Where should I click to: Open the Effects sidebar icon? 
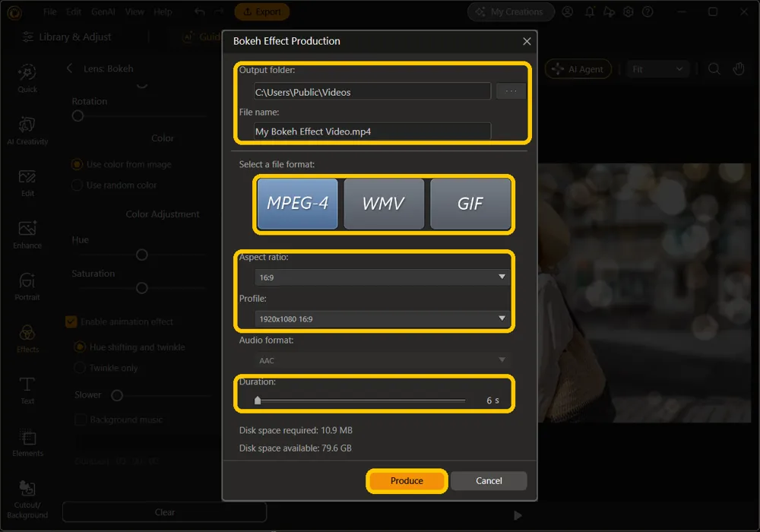coord(27,339)
